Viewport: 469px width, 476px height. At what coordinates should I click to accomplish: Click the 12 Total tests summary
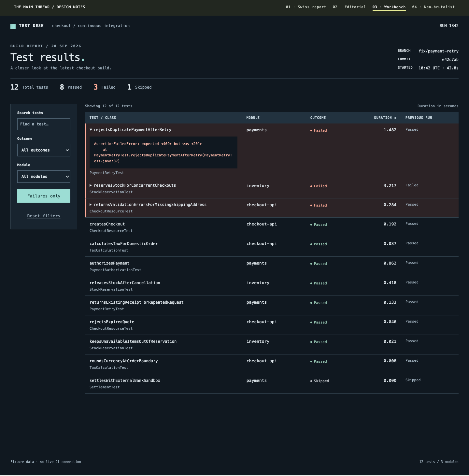pos(29,87)
